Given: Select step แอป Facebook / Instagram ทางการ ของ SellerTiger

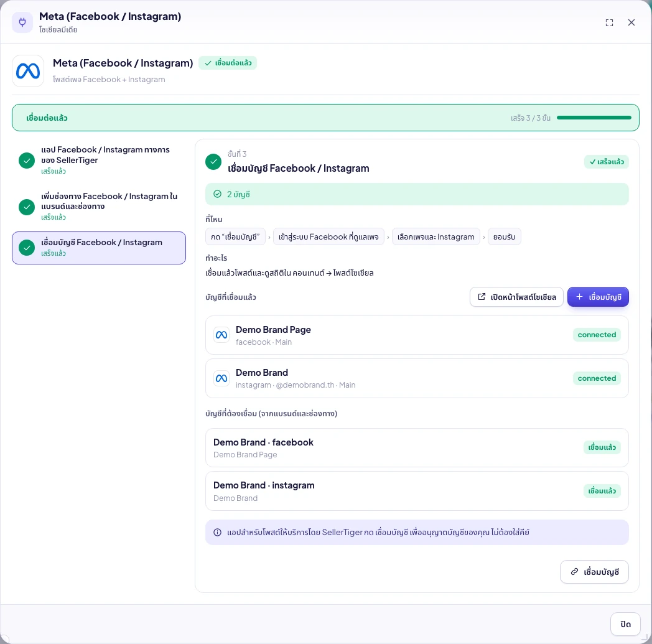Looking at the screenshot, I should 99,160.
